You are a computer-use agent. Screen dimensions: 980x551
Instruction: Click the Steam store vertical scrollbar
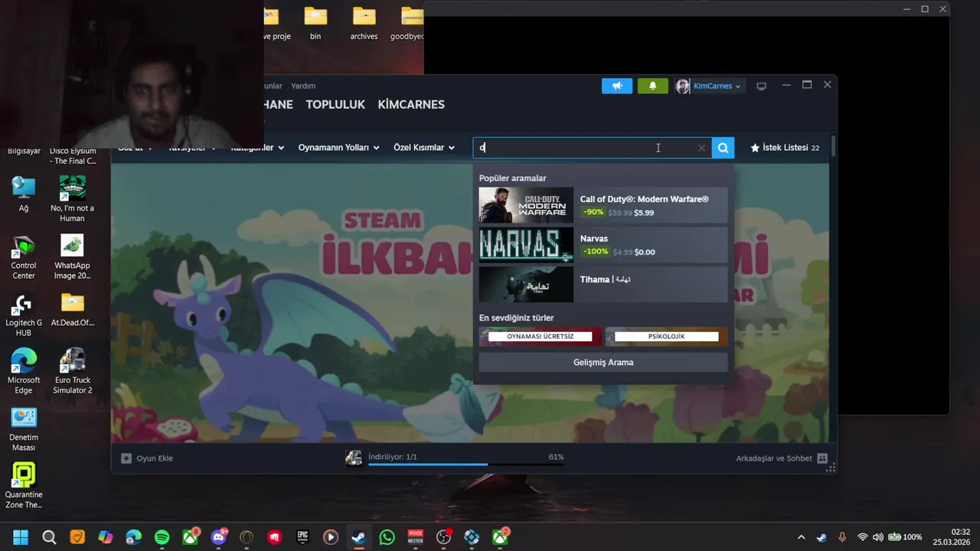point(833,148)
